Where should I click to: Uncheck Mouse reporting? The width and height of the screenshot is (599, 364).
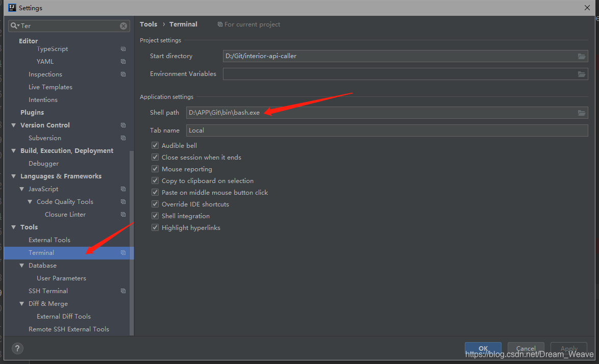[x=155, y=169]
